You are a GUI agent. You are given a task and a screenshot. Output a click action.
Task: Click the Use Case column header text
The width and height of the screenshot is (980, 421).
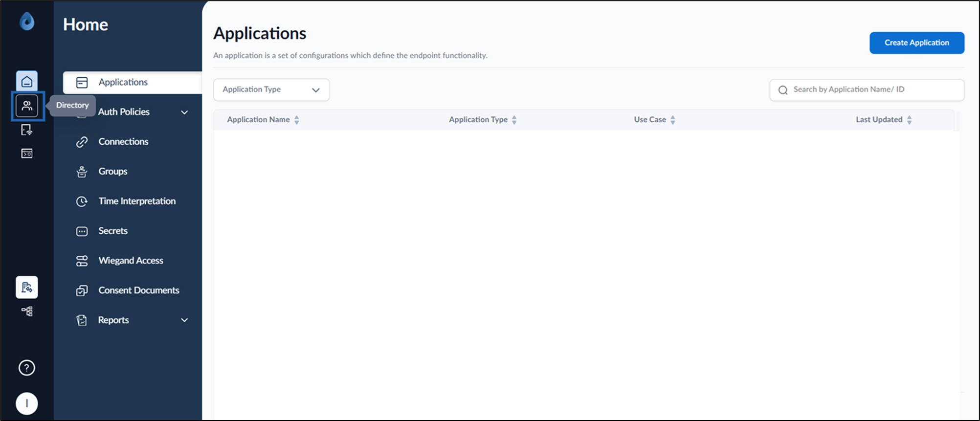(650, 120)
